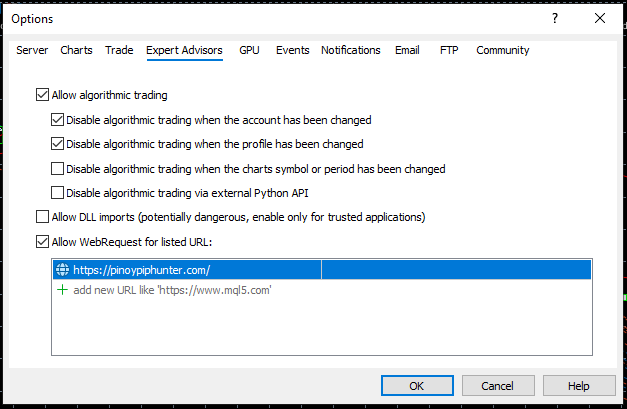The image size is (627, 409).
Task: Uncheck disable trading when account changed
Action: 58,120
